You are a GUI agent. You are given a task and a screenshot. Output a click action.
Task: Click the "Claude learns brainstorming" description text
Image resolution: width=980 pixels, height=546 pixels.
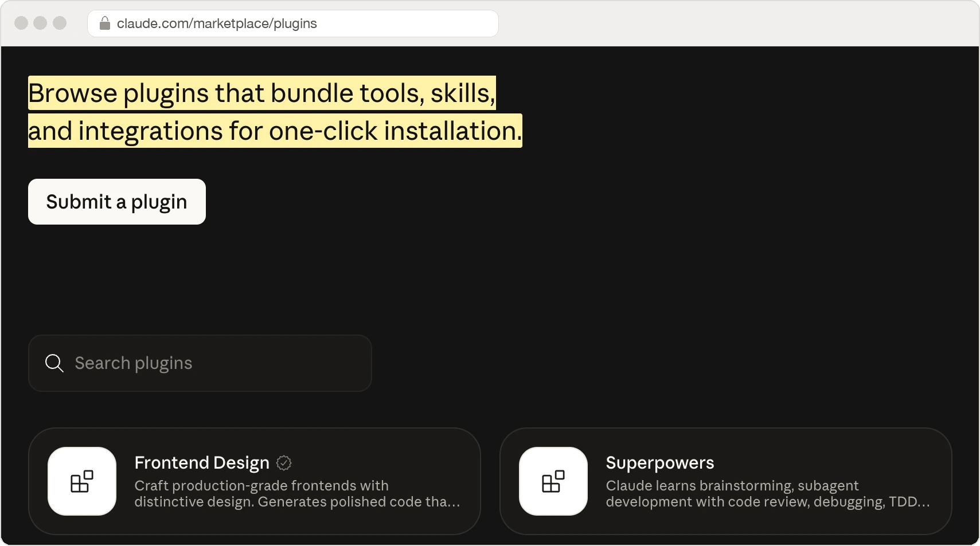tap(768, 494)
